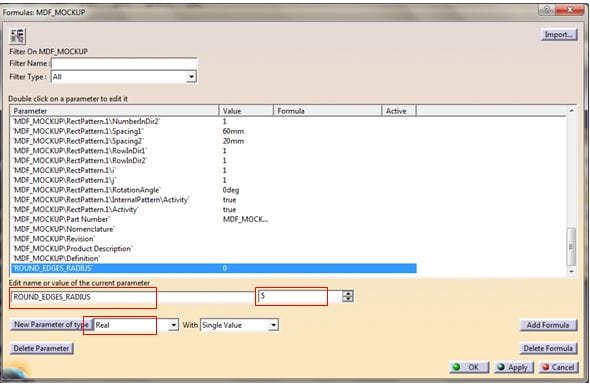Screen dimensions: 590x384
Task: Click the MDF_MOCK... value cell
Action: pyautogui.click(x=246, y=219)
